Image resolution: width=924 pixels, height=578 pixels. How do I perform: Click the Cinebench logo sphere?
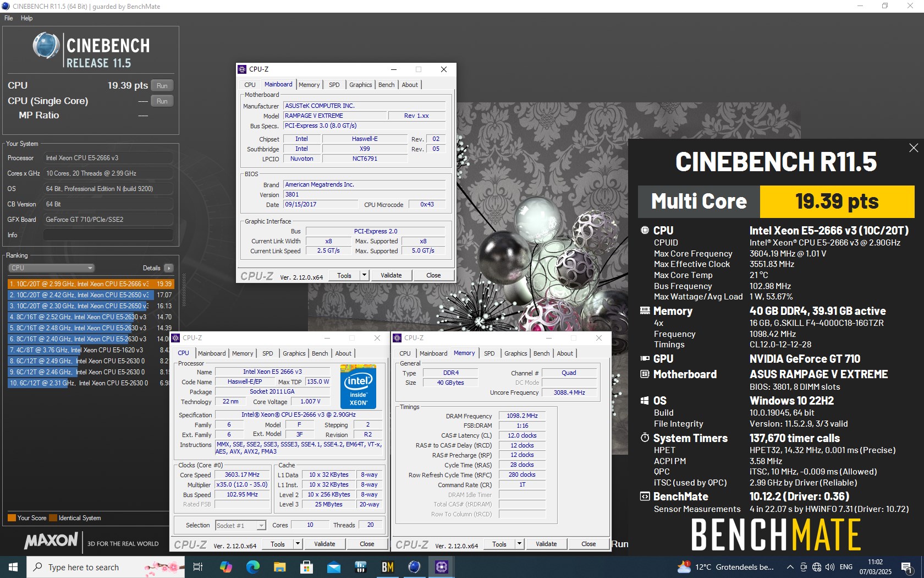click(x=46, y=45)
